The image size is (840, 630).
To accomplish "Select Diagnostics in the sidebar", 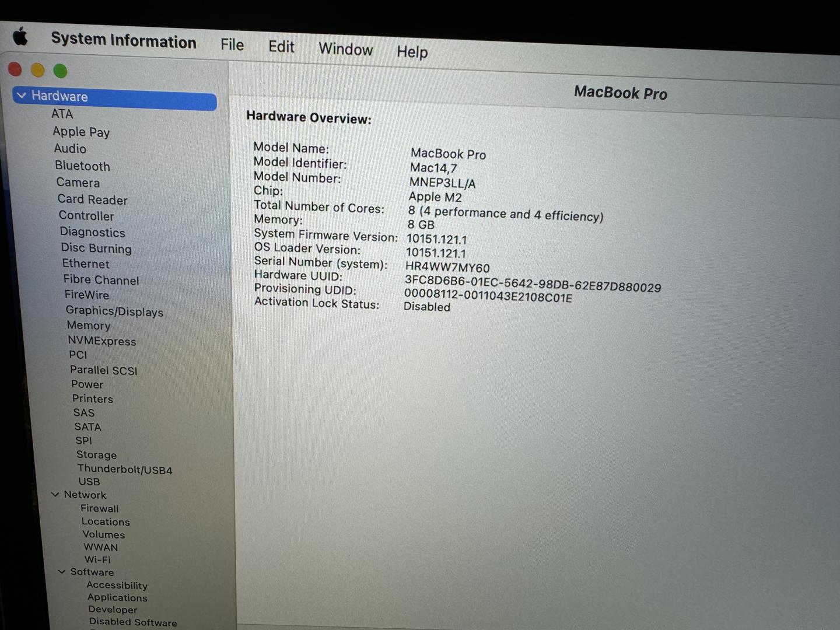I will [x=92, y=232].
